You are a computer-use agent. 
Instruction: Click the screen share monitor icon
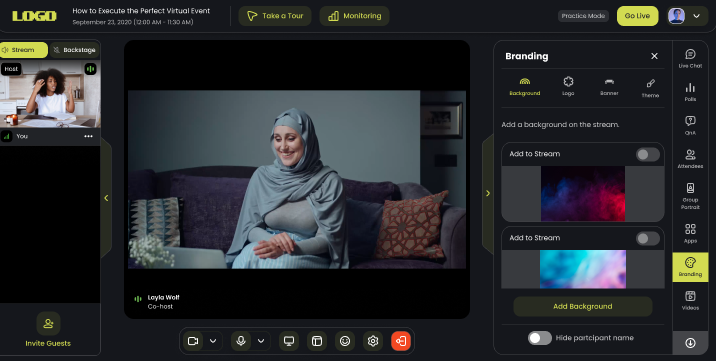tap(289, 341)
